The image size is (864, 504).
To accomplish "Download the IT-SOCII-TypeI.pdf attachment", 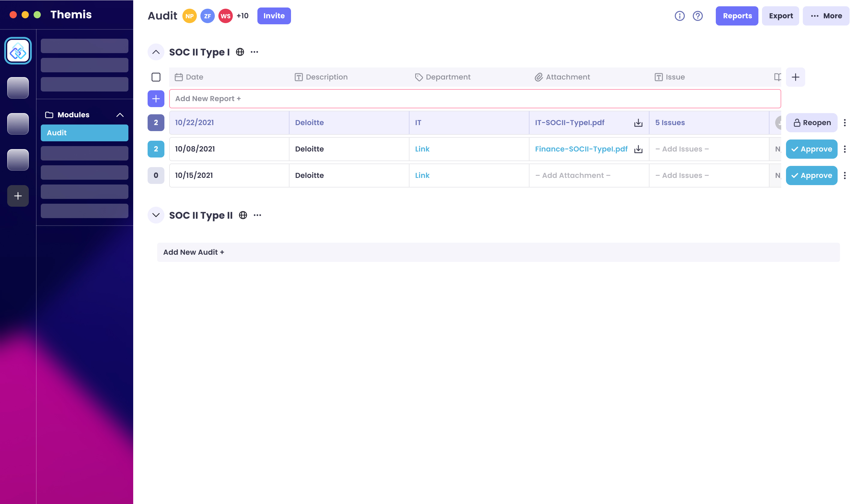I will 638,123.
